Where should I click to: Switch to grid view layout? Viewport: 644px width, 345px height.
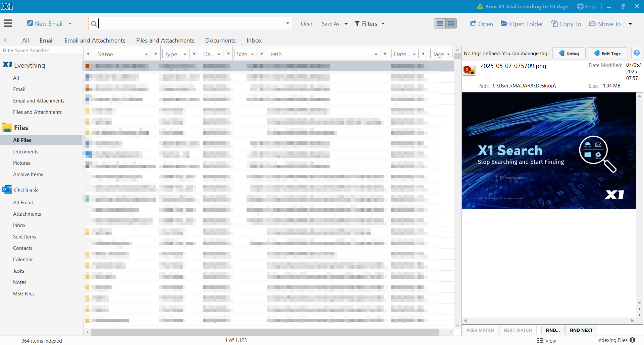tap(451, 23)
